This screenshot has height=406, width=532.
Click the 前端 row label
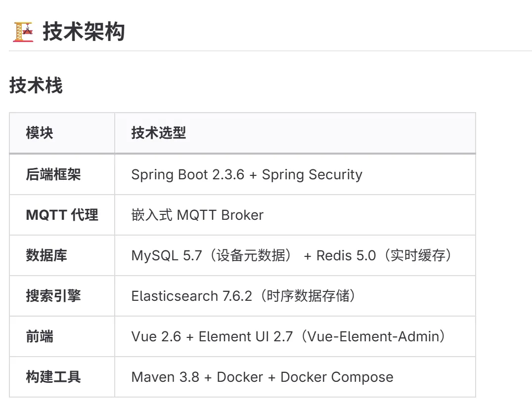(x=40, y=336)
